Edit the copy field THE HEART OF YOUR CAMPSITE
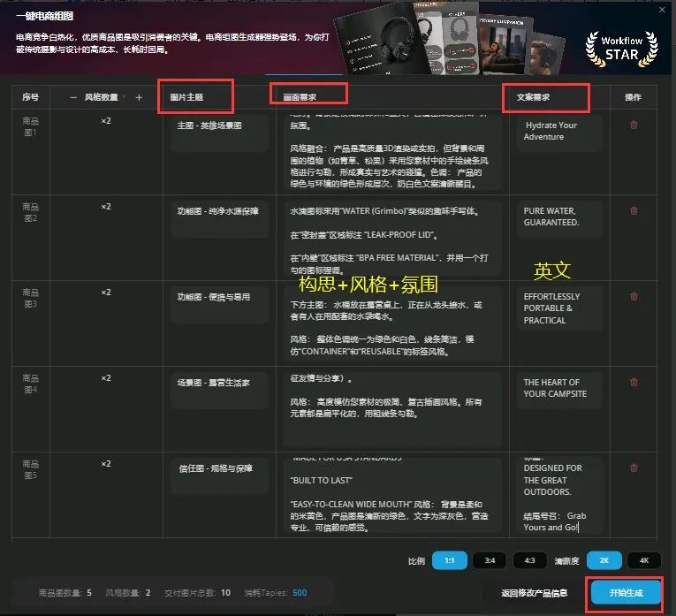Image resolution: width=676 pixels, height=616 pixels. click(x=559, y=391)
